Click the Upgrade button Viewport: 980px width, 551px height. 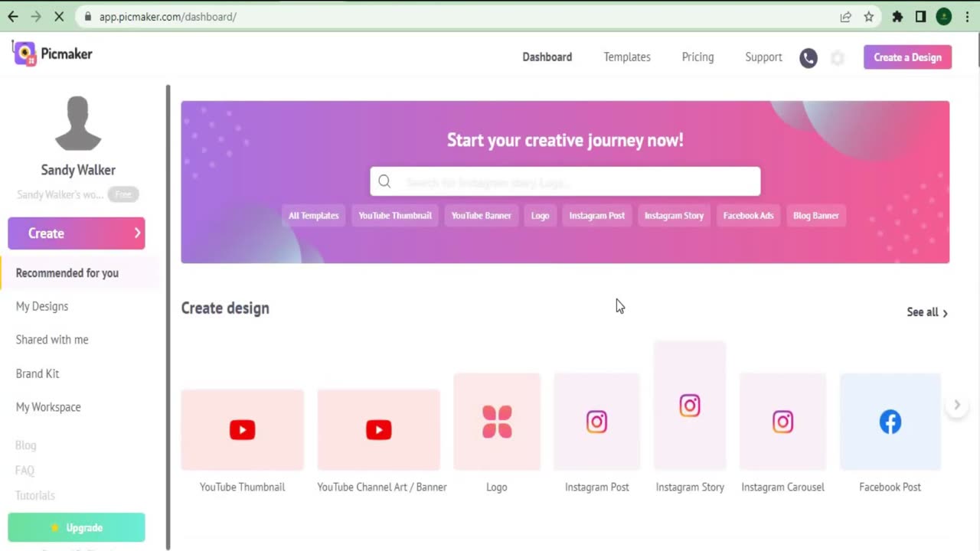coord(77,527)
